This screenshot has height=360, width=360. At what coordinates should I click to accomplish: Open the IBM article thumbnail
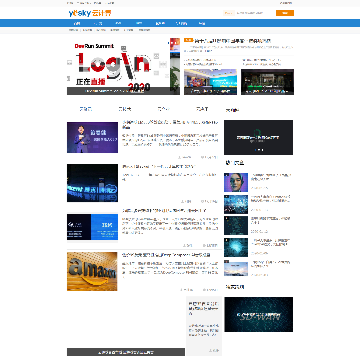point(92,227)
